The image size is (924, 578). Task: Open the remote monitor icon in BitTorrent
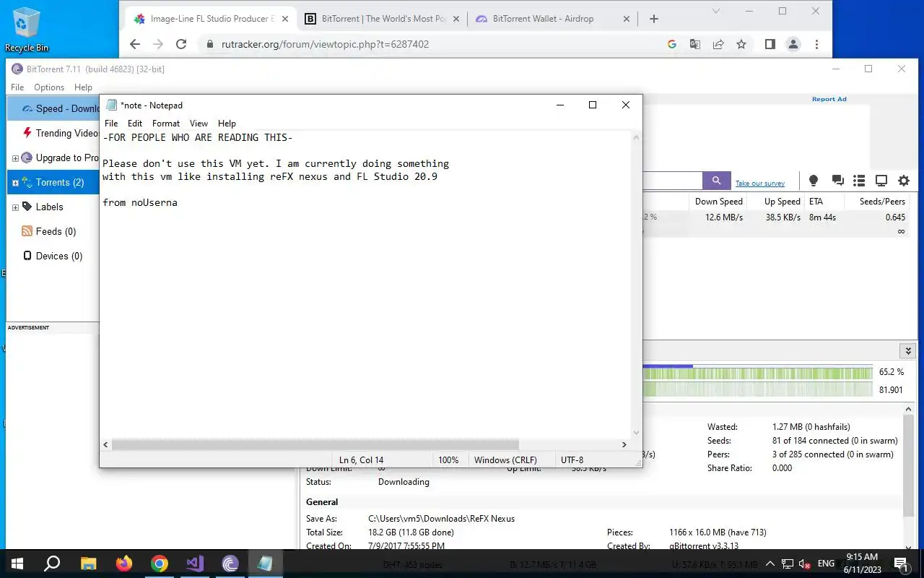[x=881, y=181]
